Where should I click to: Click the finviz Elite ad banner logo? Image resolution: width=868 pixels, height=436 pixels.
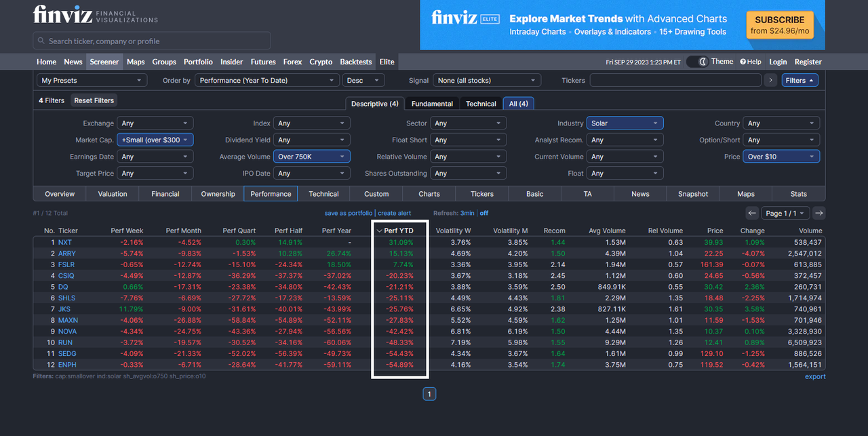[465, 20]
